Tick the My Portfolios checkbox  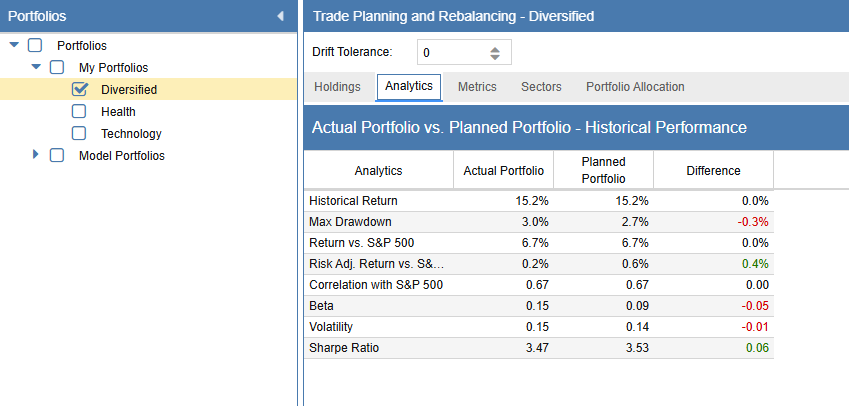click(58, 67)
